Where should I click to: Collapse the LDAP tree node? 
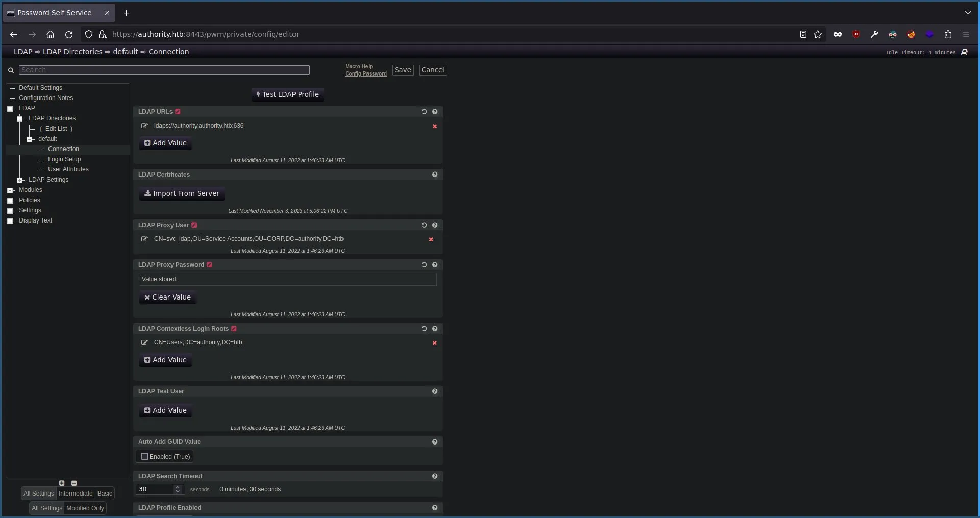coord(10,109)
